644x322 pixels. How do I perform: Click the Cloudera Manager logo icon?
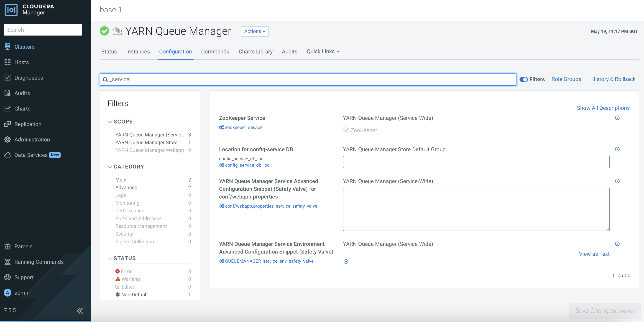coord(11,10)
